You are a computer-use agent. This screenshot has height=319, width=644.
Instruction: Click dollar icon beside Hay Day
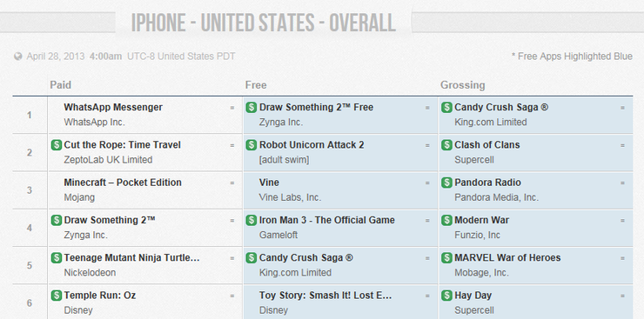click(x=446, y=296)
